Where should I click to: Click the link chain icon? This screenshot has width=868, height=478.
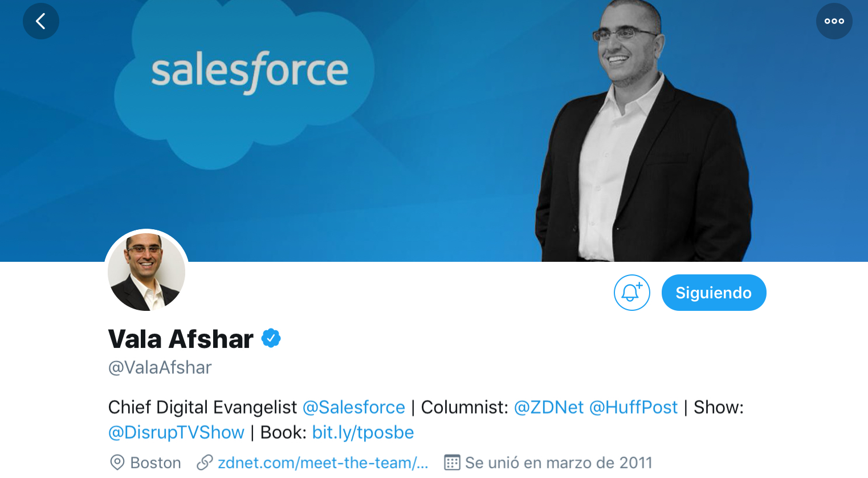coord(205,462)
